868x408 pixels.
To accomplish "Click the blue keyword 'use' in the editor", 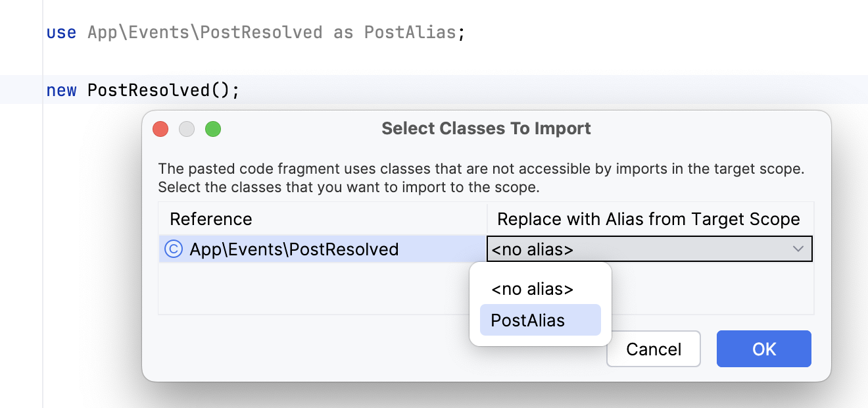I will click(x=61, y=32).
